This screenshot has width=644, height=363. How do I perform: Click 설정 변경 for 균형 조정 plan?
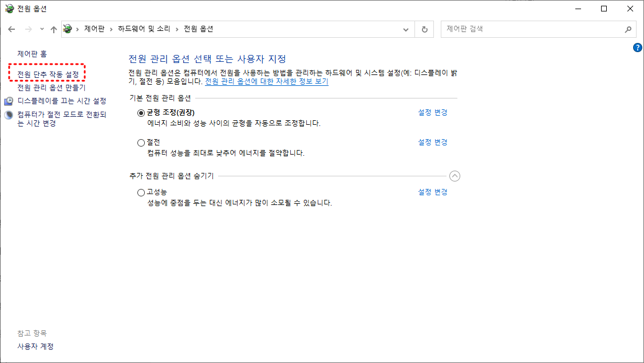[433, 112]
